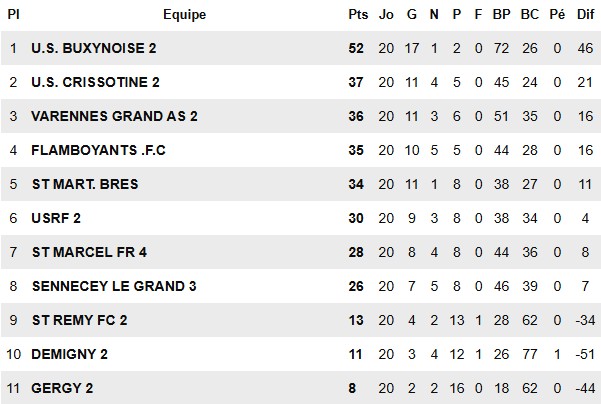
Task: Select ST MART. BRES team name
Action: pyautogui.click(x=85, y=184)
